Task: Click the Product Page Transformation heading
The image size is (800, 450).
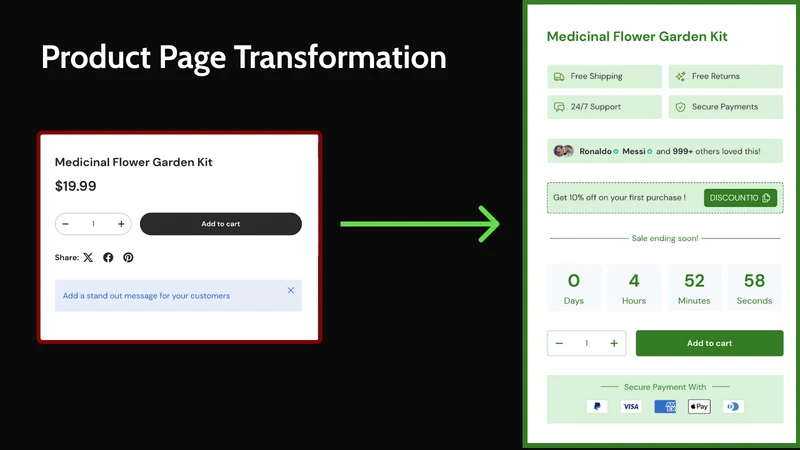Action: pyautogui.click(x=243, y=57)
